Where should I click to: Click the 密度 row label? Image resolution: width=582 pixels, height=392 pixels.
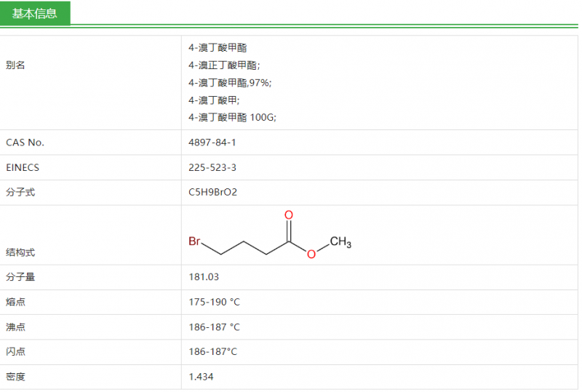click(15, 377)
